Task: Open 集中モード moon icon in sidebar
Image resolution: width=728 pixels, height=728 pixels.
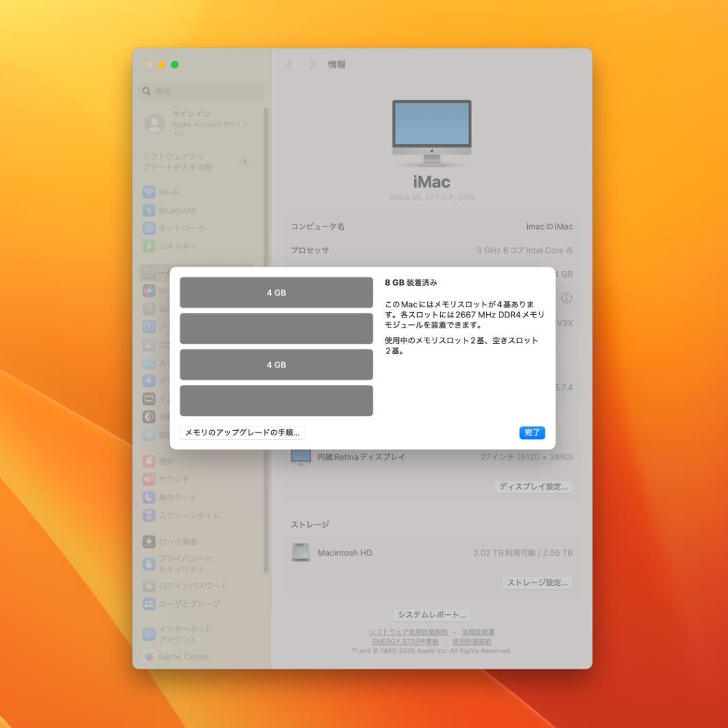Action: coord(148,497)
